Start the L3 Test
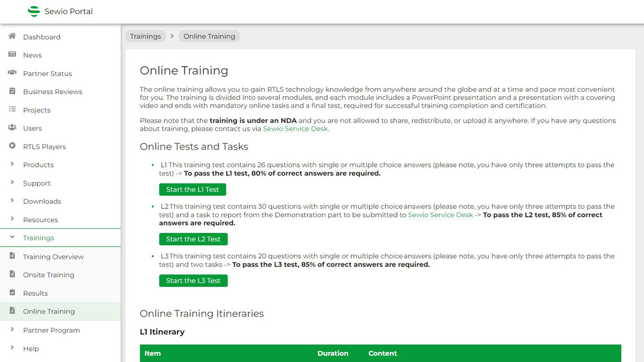 coord(193,281)
